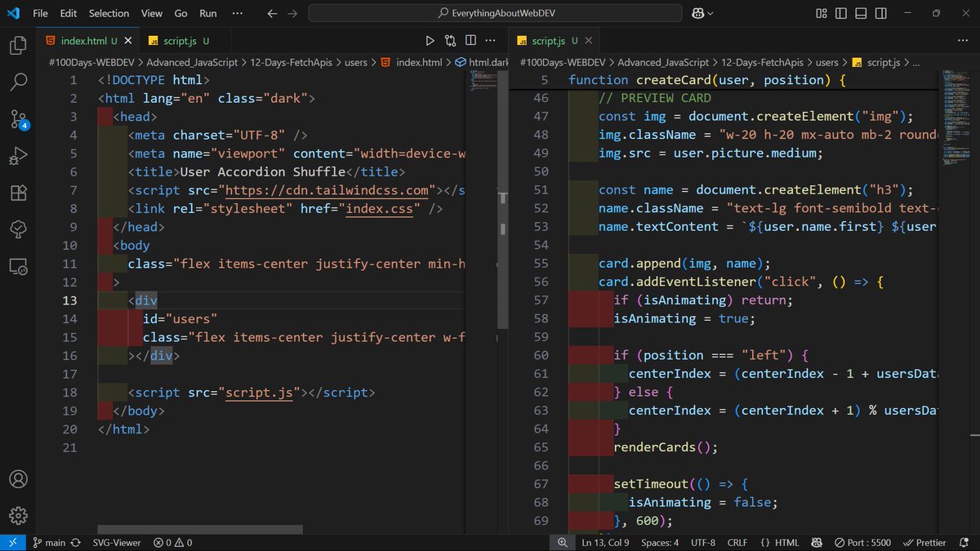Click SVG-Viewer in status bar
The image size is (980, 551).
tap(116, 542)
